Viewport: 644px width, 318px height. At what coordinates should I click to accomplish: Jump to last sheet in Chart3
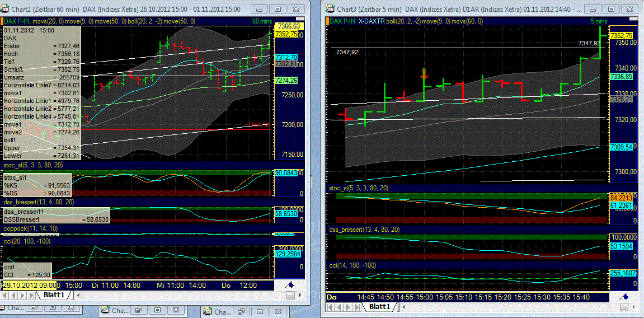(356, 306)
